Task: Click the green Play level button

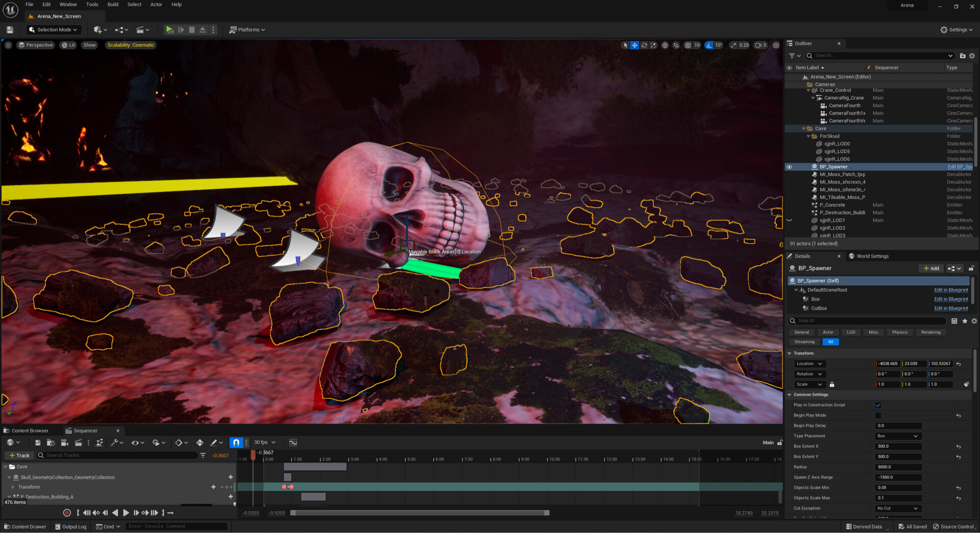Action: coord(169,30)
